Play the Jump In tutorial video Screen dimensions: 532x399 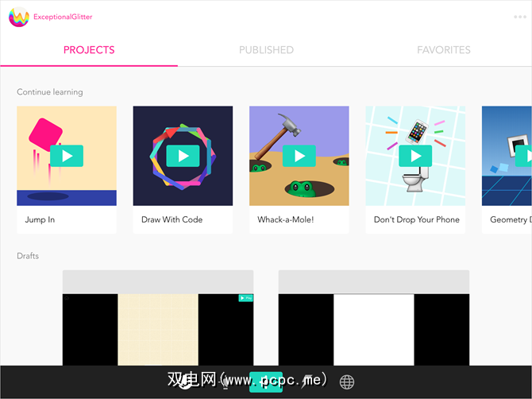[x=67, y=156]
